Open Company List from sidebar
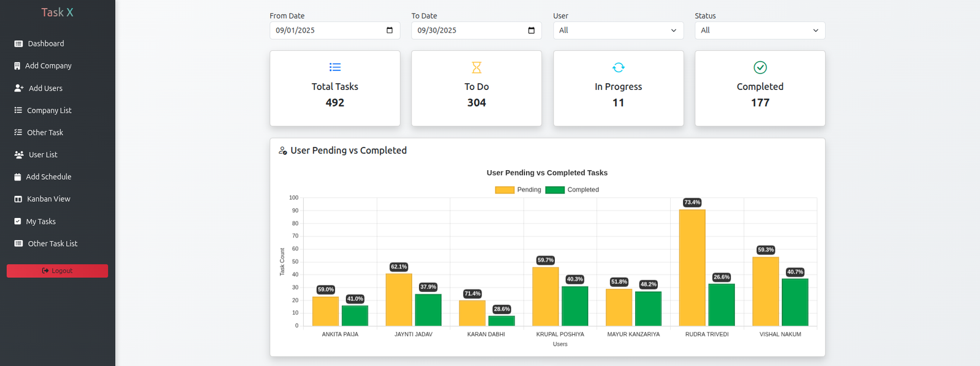980x366 pixels. [49, 111]
